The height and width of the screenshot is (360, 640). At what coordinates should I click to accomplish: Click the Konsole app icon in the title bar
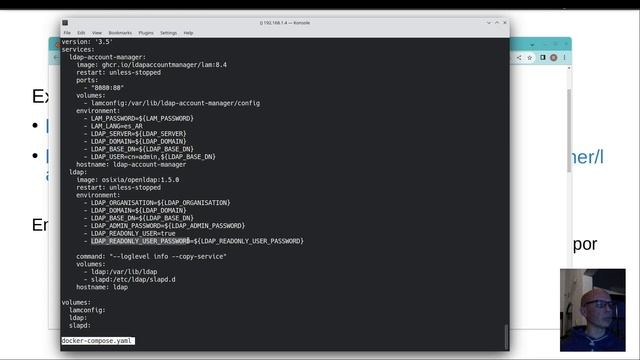tap(65, 23)
